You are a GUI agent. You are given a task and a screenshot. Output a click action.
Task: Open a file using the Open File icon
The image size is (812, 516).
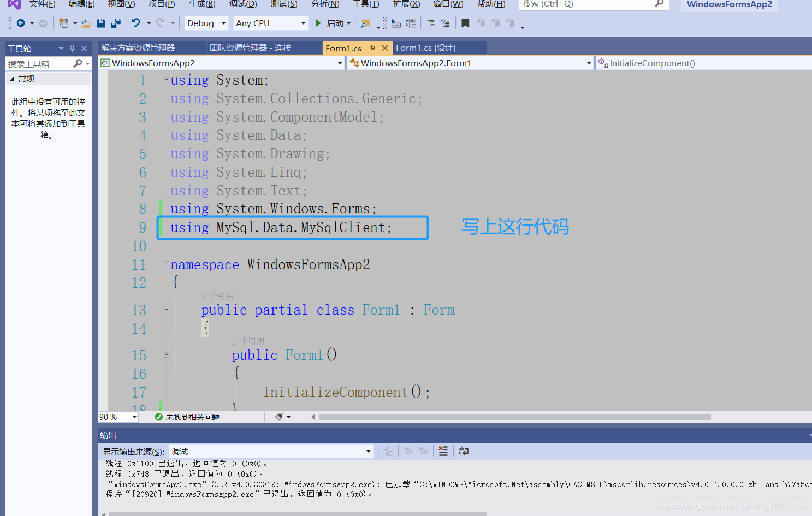pos(86,23)
